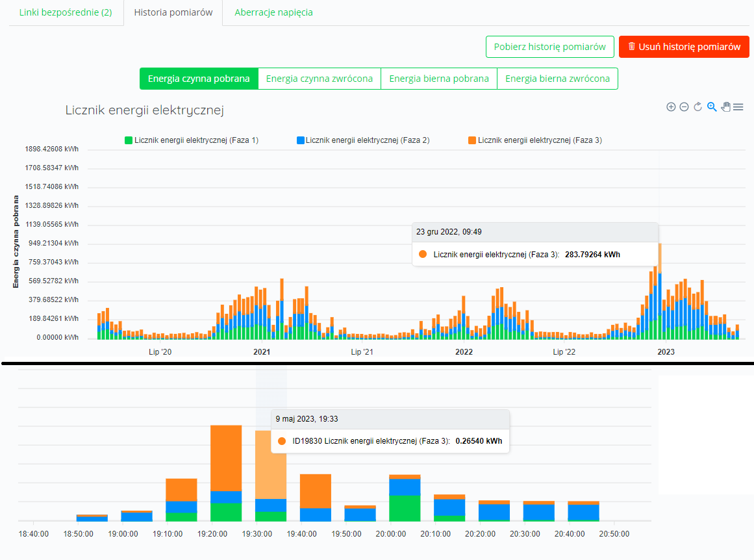
Task: Toggle Faza 1 series in legend
Action: coord(192,140)
